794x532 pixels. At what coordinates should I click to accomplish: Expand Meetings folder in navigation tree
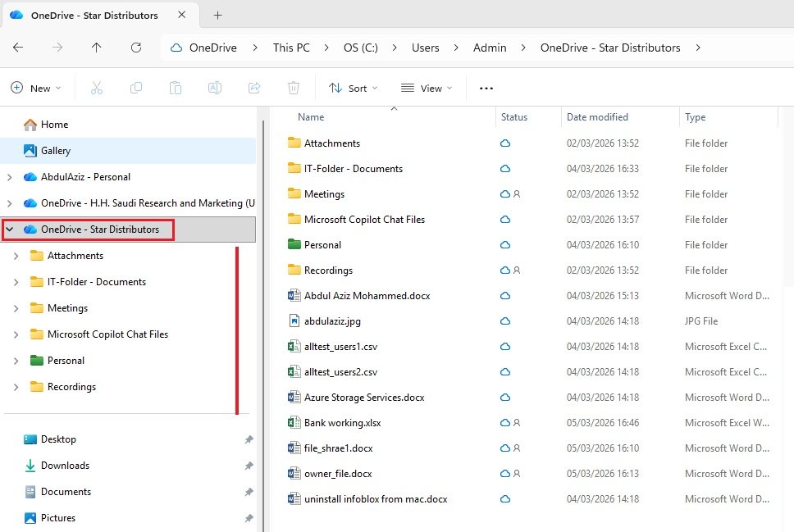tap(16, 308)
